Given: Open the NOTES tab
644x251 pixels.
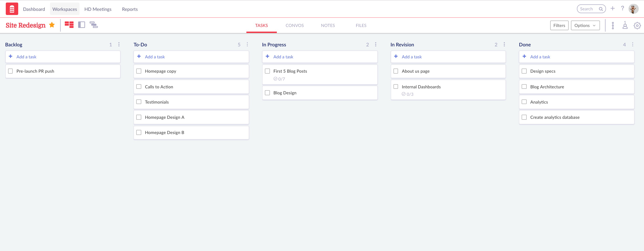Looking at the screenshot, I should pyautogui.click(x=328, y=25).
